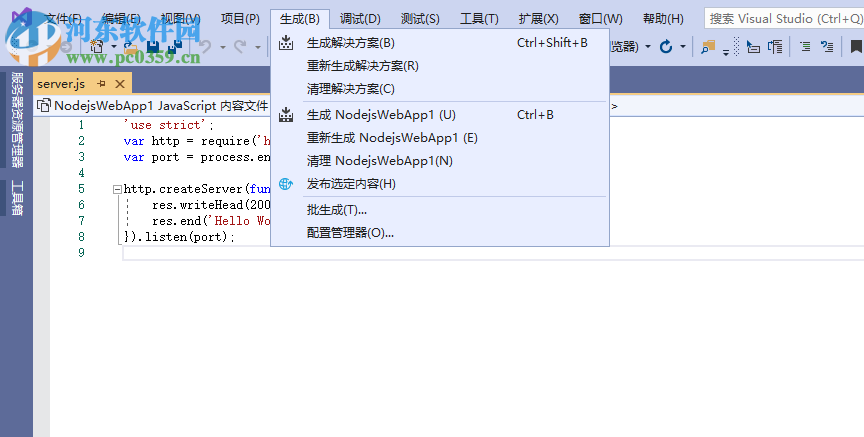Open the 测试(S) menu
Screen dimensions: 864x437
tap(420, 19)
